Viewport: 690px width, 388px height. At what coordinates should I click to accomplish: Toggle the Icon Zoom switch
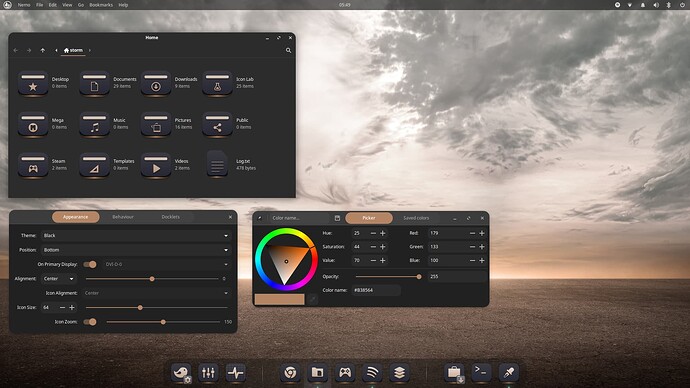coord(90,322)
